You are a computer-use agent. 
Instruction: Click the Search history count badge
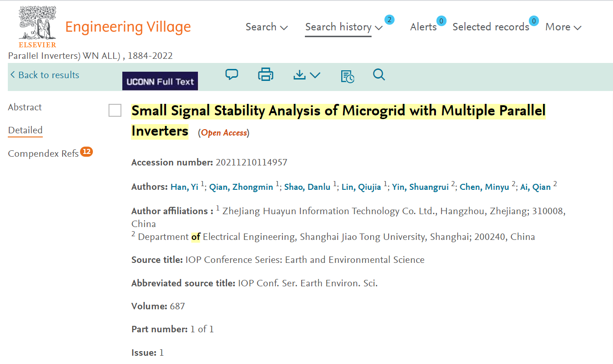click(x=389, y=20)
